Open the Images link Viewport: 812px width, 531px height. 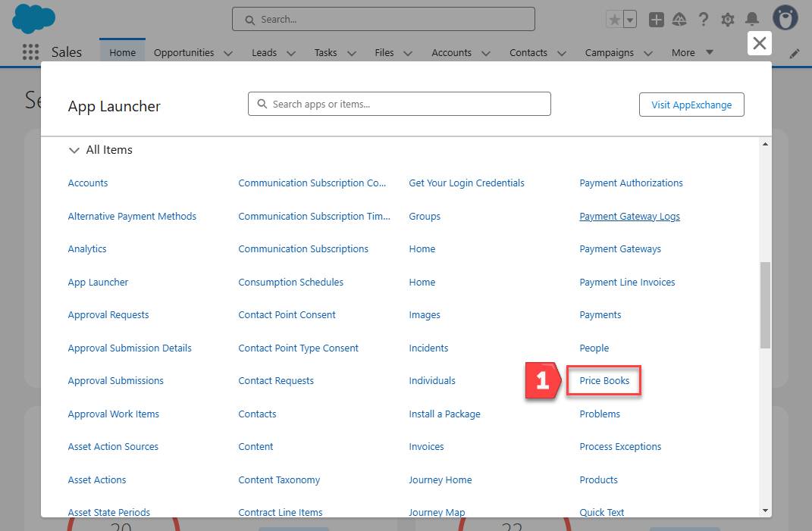coord(424,314)
